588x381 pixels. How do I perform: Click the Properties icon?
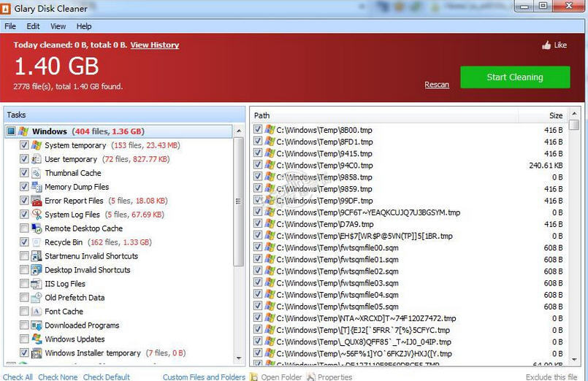[311, 377]
